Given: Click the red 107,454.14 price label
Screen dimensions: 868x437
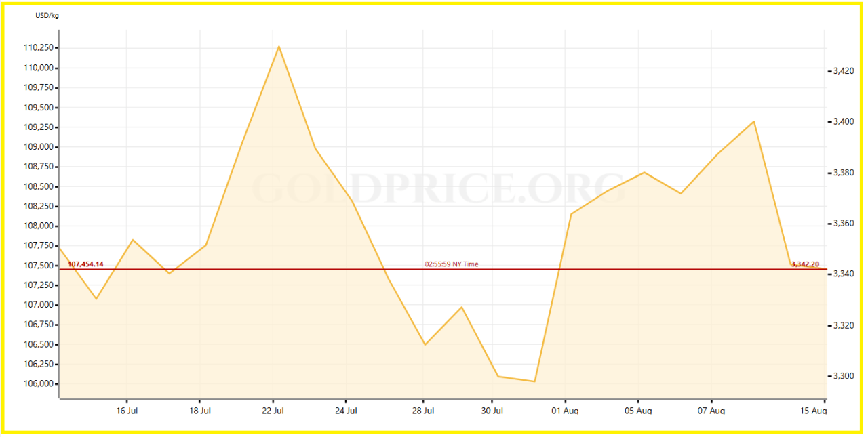Looking at the screenshot, I should 85,264.
